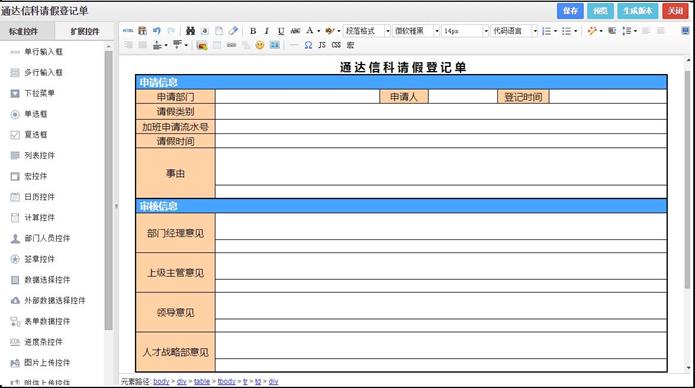Select the 进度条控件 item
This screenshot has width=695, height=388.
tap(43, 342)
